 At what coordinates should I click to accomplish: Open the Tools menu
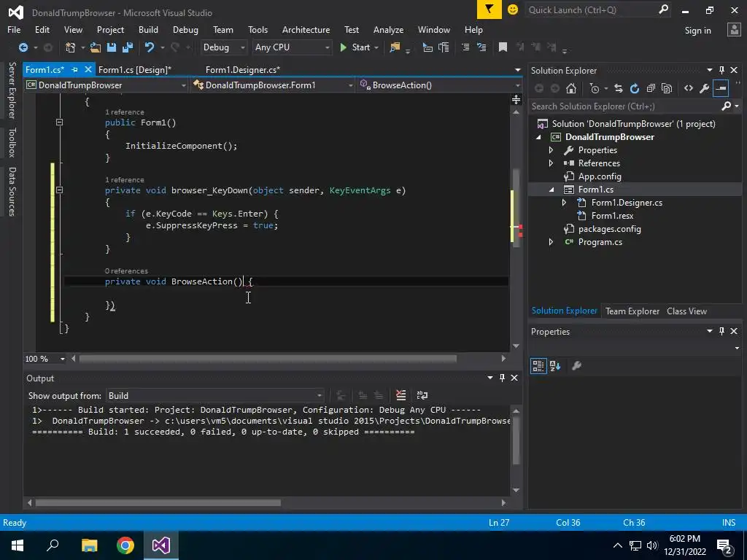[258, 29]
